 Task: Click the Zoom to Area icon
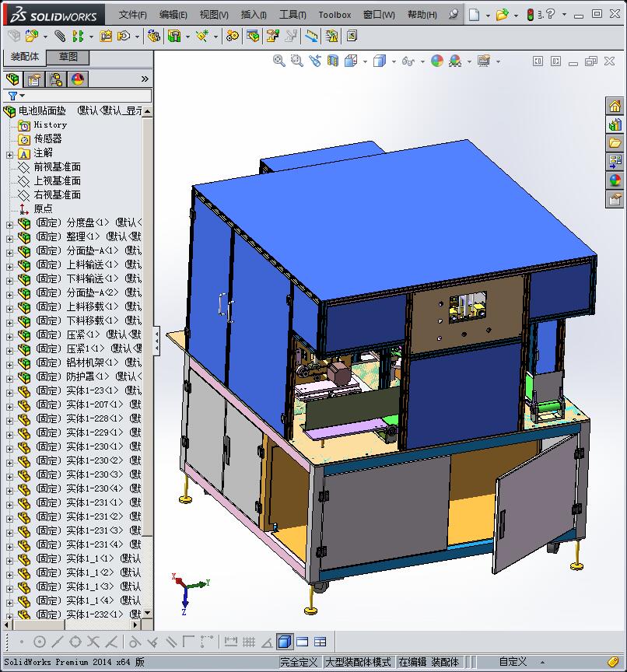pos(296,61)
